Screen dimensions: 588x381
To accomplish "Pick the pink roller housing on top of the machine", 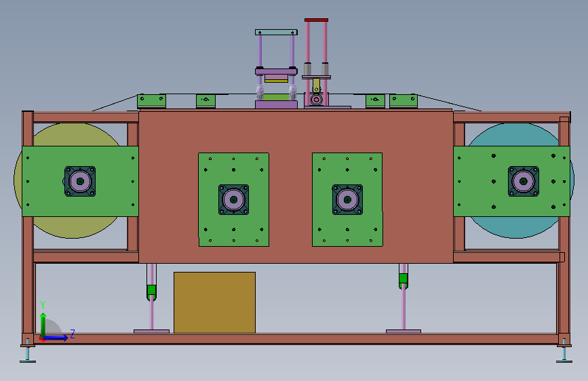I will point(317,100).
